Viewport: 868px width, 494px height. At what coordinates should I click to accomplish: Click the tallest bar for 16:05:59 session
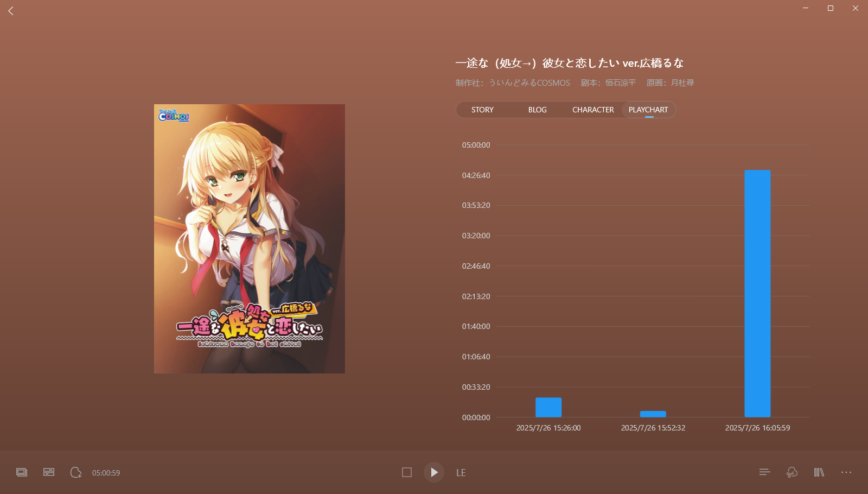click(x=757, y=293)
